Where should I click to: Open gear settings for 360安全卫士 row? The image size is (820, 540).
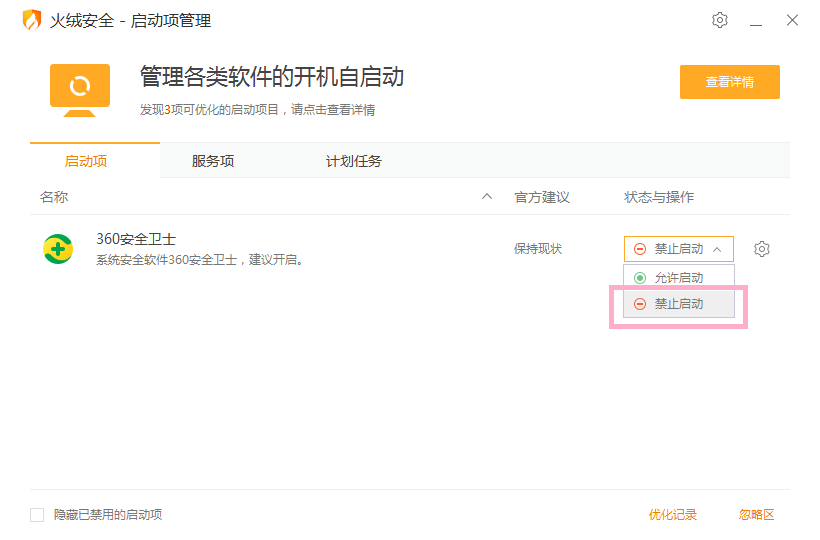tap(761, 249)
